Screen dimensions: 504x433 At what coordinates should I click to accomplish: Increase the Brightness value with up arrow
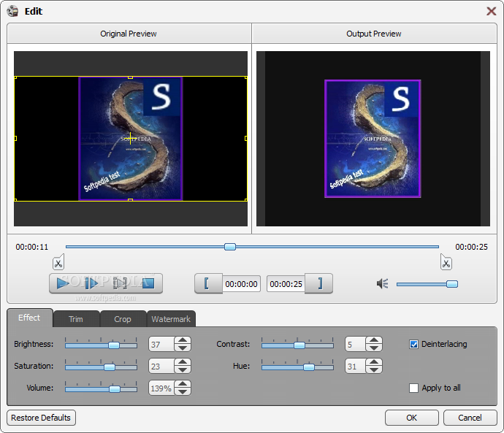pyautogui.click(x=183, y=340)
